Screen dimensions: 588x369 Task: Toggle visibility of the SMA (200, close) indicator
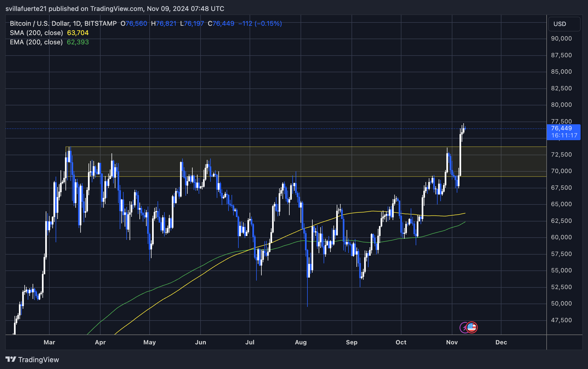(x=36, y=33)
